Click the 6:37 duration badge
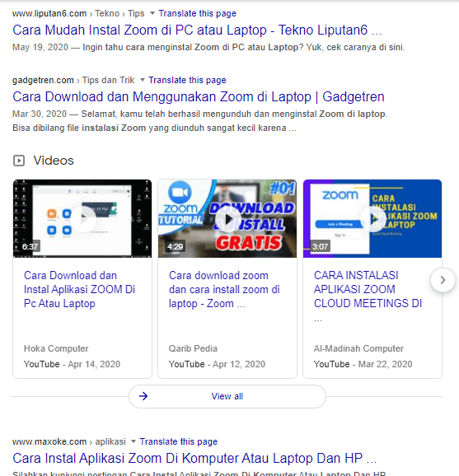 (x=30, y=246)
